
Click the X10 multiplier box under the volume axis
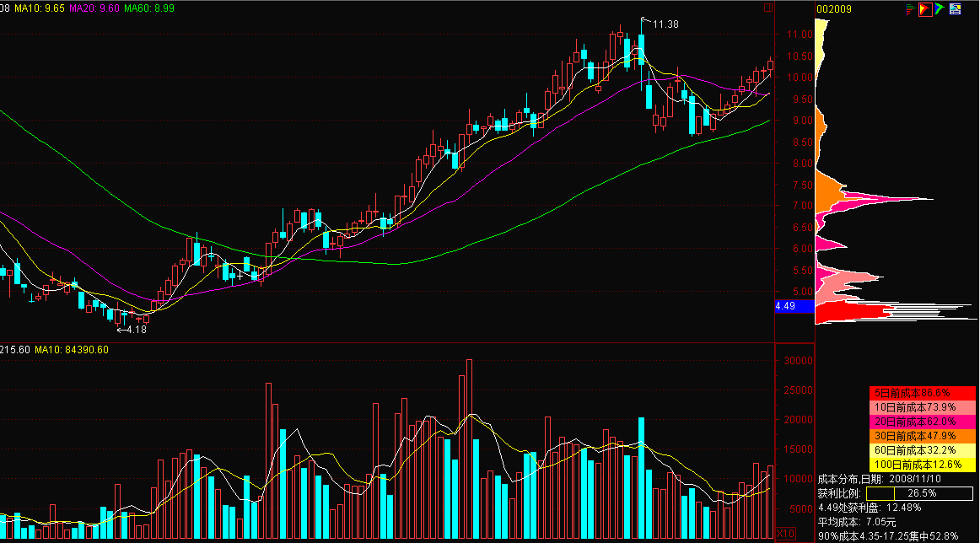(786, 534)
